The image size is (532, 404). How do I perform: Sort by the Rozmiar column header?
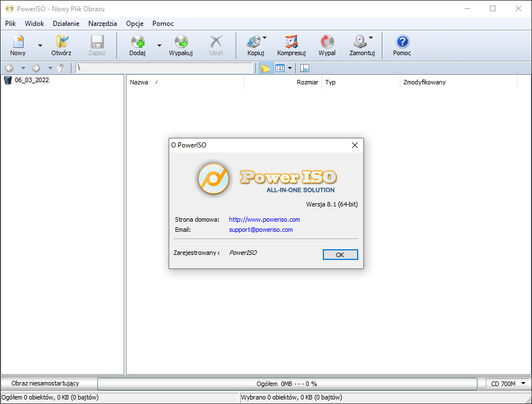(283, 82)
